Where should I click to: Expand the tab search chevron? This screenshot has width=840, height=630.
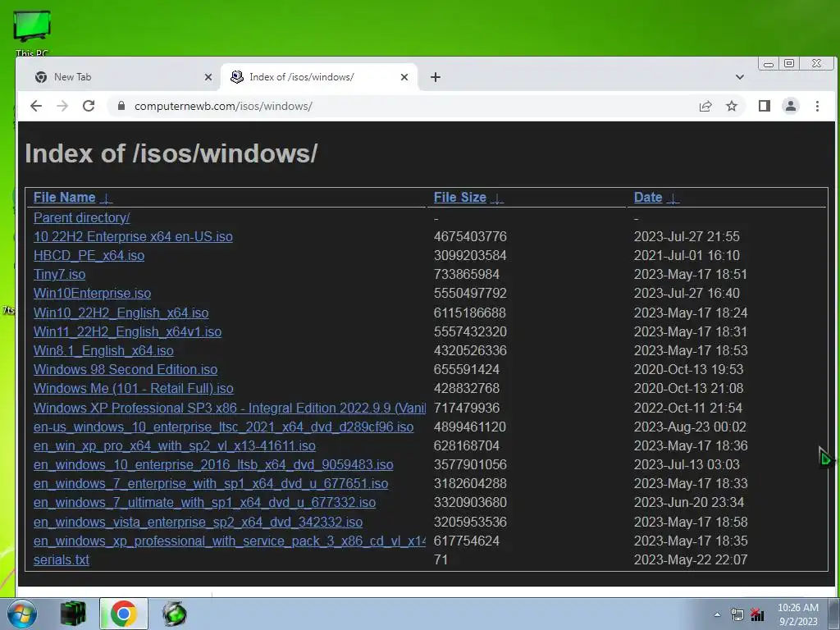click(x=740, y=77)
